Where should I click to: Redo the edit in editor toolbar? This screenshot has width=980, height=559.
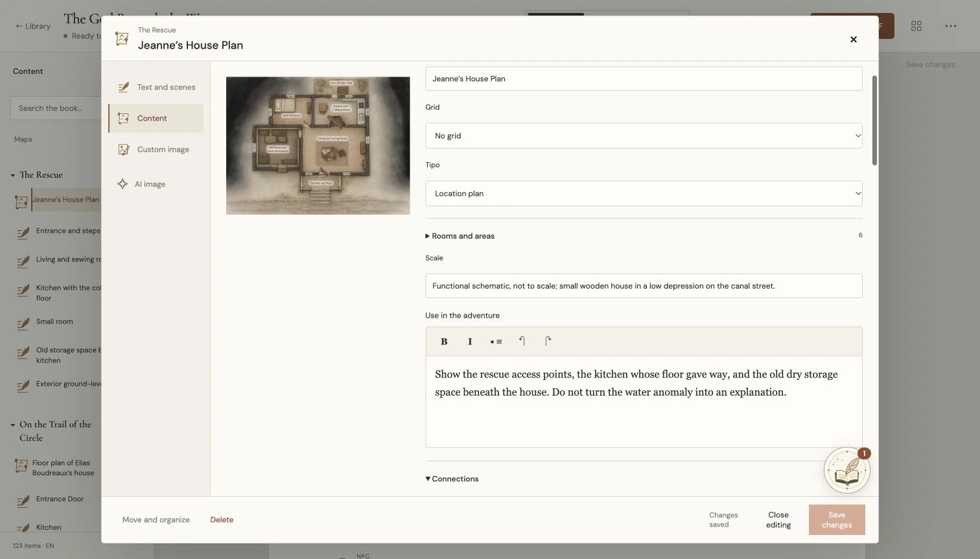pos(548,342)
